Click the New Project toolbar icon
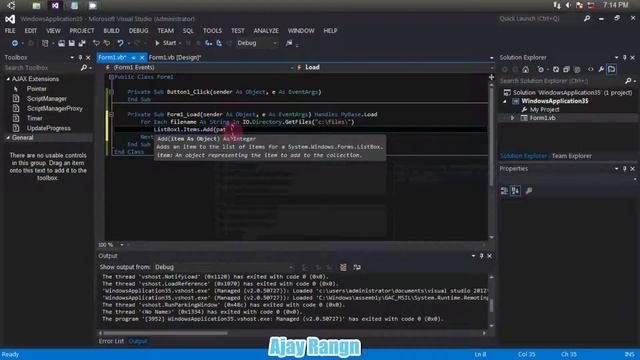 [x=45, y=43]
